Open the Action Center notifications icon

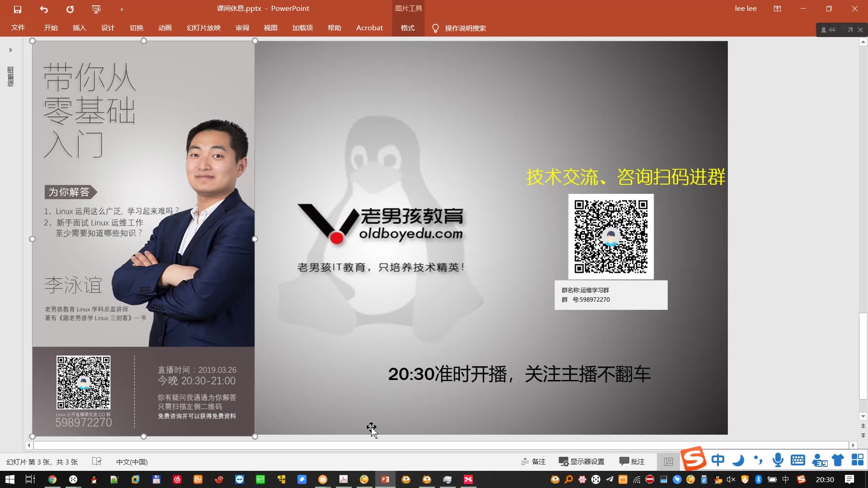[849, 479]
